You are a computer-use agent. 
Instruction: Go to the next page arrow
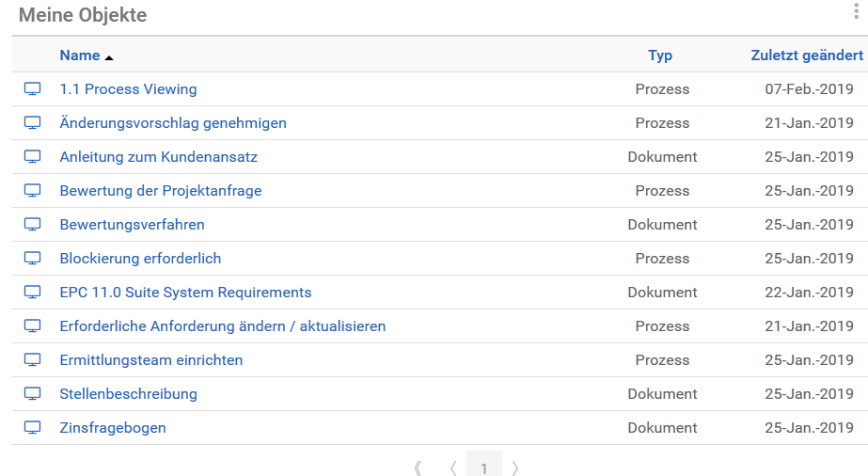click(x=515, y=468)
